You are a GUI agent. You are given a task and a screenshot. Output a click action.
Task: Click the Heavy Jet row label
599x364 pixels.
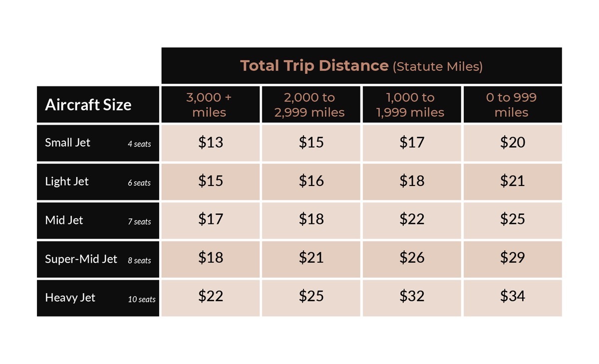pos(70,298)
